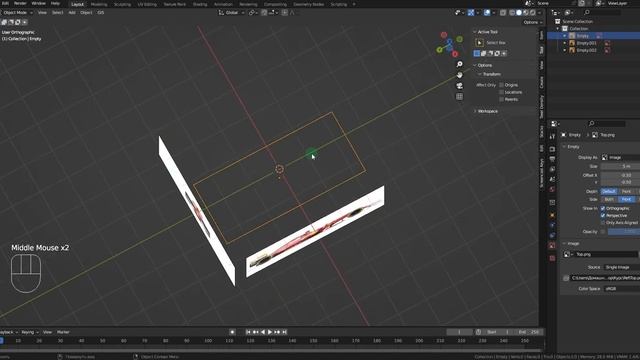Click the current frame number field
The image size is (640, 360).
[x=460, y=332]
